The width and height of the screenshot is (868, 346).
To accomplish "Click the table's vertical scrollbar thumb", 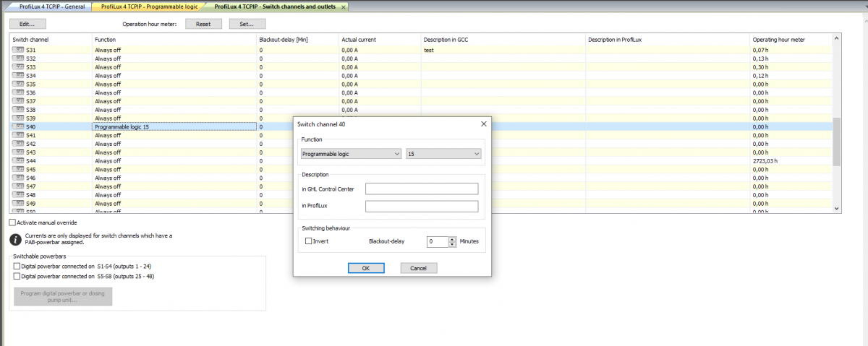I will pos(837,142).
